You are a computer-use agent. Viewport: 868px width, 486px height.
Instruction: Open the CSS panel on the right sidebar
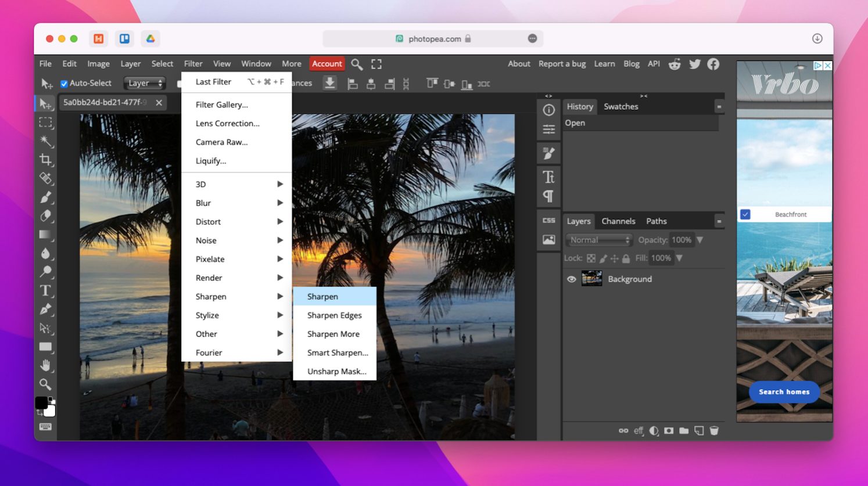click(x=548, y=220)
